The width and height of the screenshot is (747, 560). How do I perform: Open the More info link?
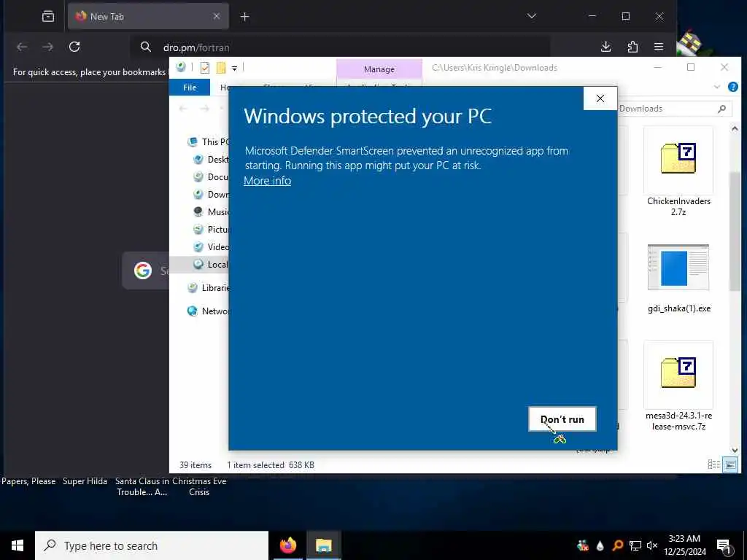pyautogui.click(x=267, y=181)
